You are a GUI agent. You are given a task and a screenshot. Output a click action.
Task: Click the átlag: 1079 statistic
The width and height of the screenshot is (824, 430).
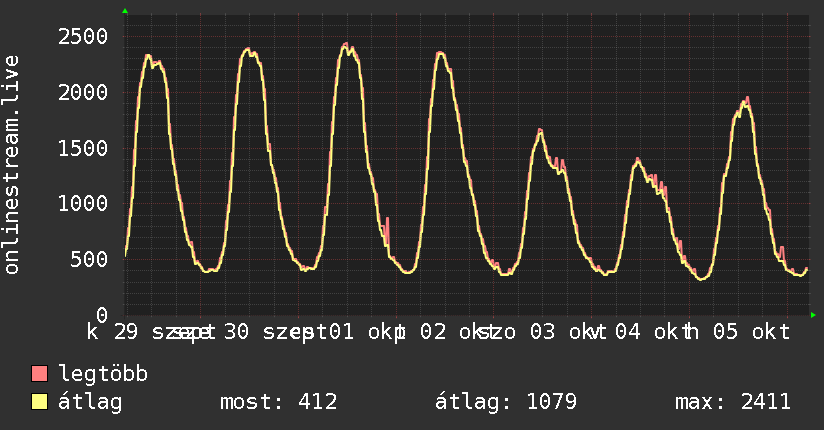point(506,402)
